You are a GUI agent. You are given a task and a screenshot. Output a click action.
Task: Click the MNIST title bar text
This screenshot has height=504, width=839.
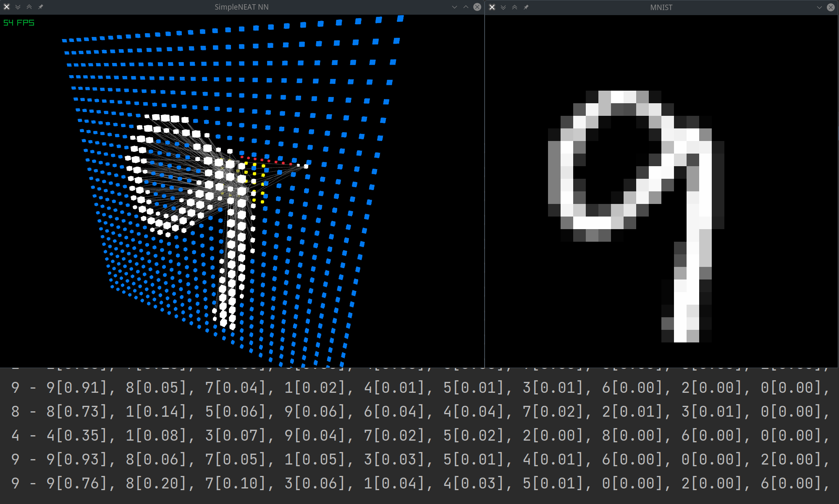click(x=661, y=7)
